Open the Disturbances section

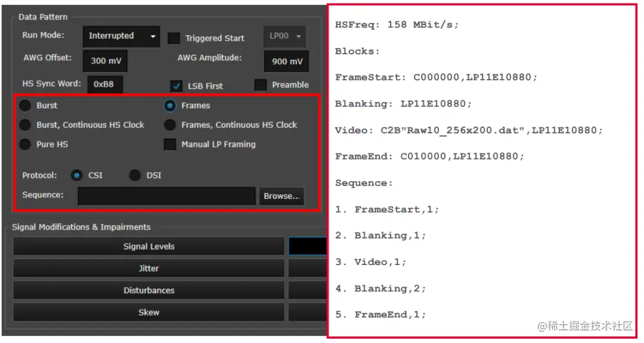[148, 291]
